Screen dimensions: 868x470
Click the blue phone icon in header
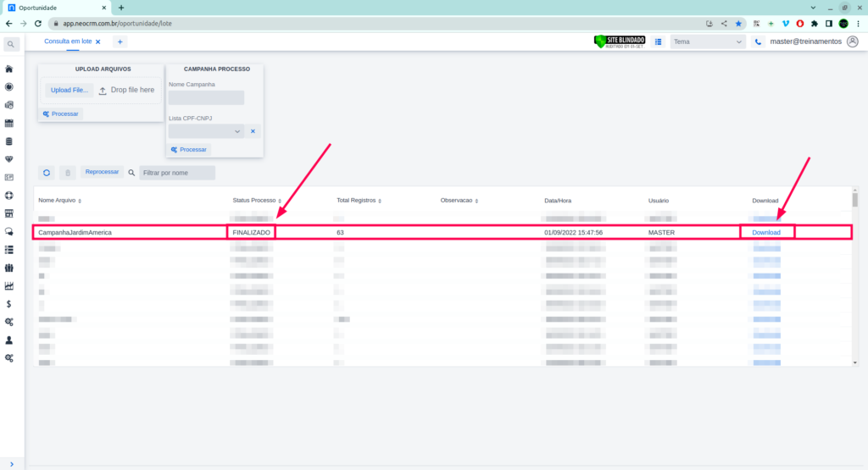(x=758, y=41)
